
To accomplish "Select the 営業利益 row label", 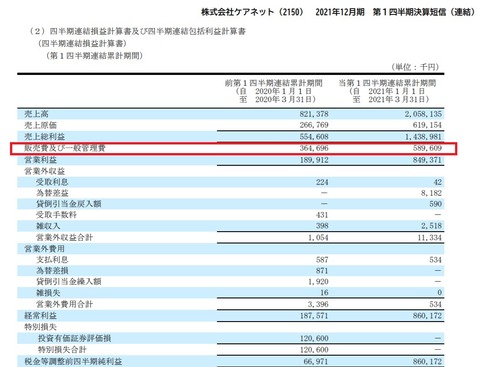I will click(x=40, y=160).
